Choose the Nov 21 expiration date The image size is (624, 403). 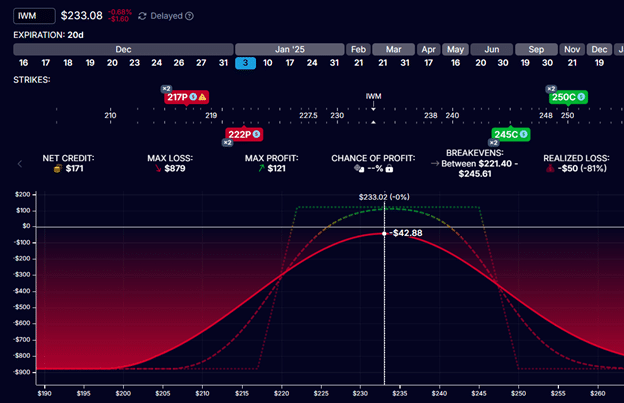[x=572, y=63]
